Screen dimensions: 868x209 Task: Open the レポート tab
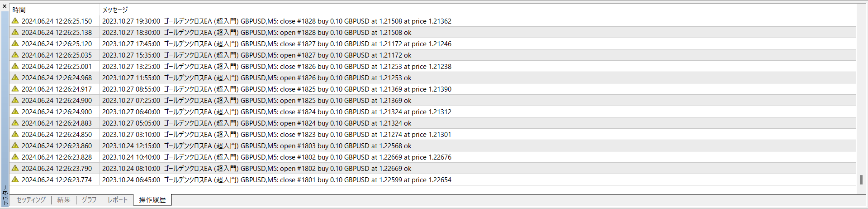(118, 200)
